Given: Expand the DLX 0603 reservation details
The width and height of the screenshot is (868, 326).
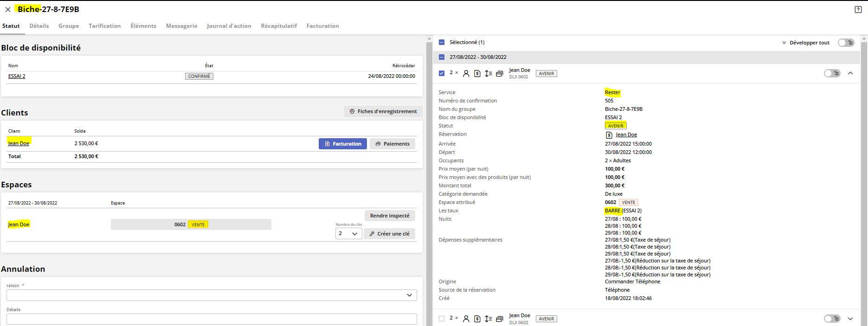Looking at the screenshot, I should pyautogui.click(x=850, y=319).
